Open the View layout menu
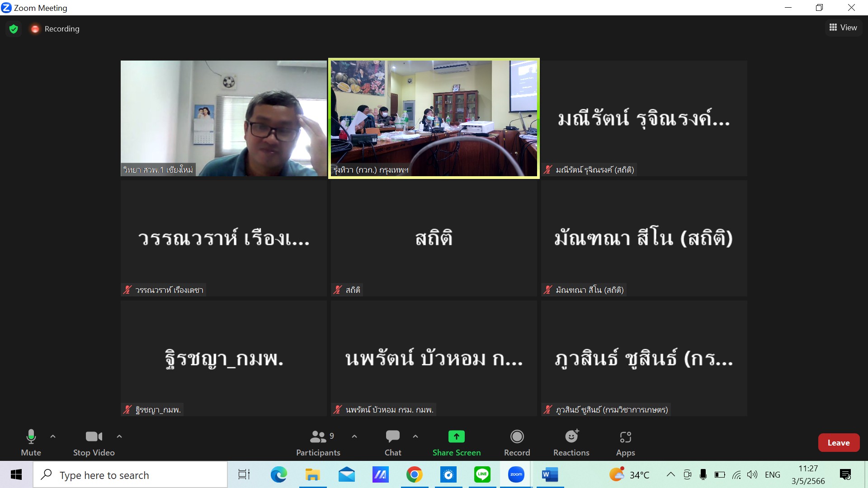Screen dimensions: 868x488 click(x=843, y=28)
